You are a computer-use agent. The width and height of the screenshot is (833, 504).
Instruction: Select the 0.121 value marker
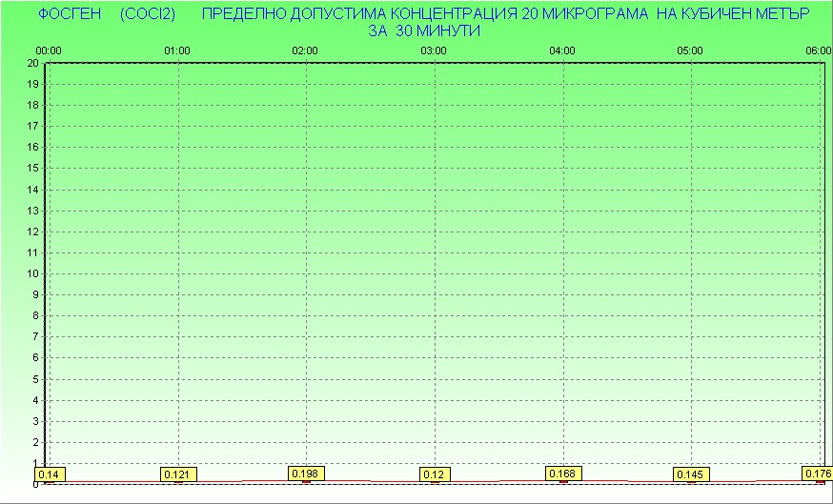point(177,474)
